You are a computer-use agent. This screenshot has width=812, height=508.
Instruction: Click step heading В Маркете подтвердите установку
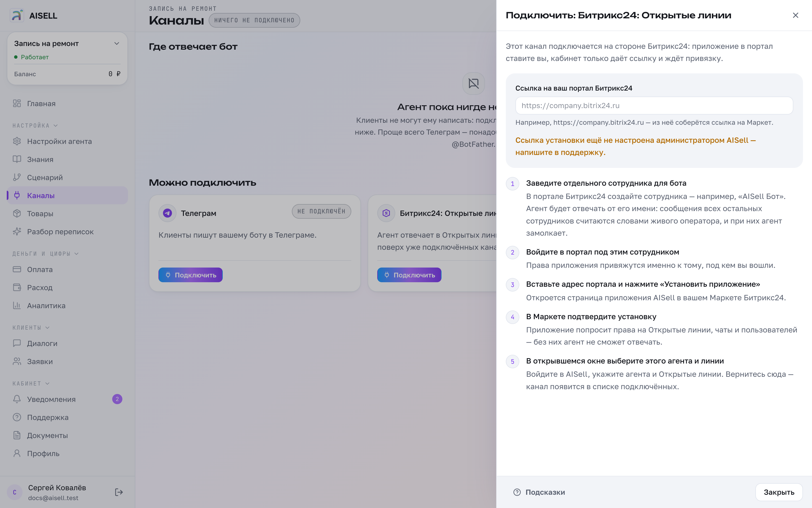click(591, 316)
